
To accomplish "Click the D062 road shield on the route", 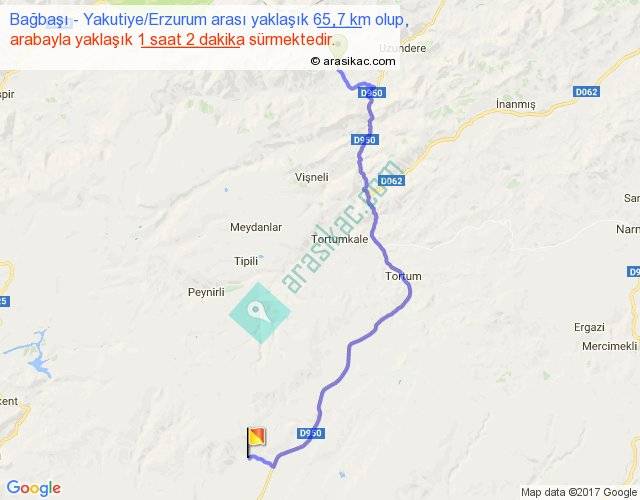I will pyautogui.click(x=391, y=180).
